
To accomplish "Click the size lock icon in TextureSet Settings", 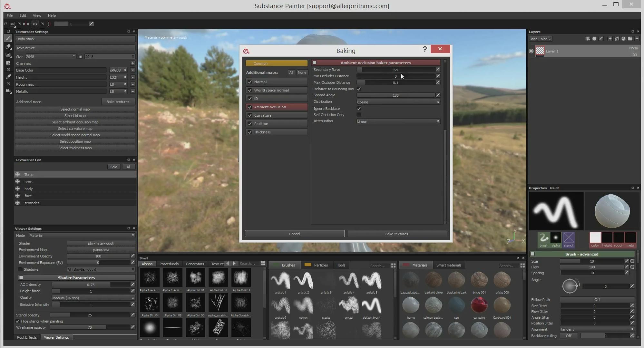I will click(80, 56).
